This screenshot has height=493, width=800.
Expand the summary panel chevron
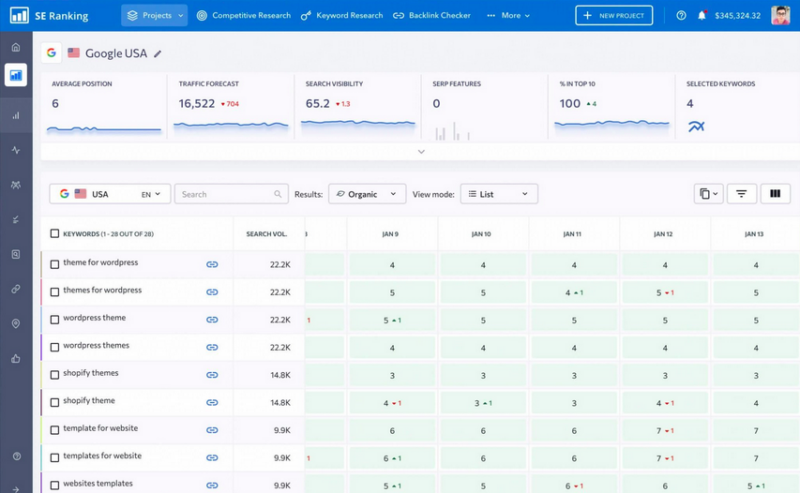[421, 152]
